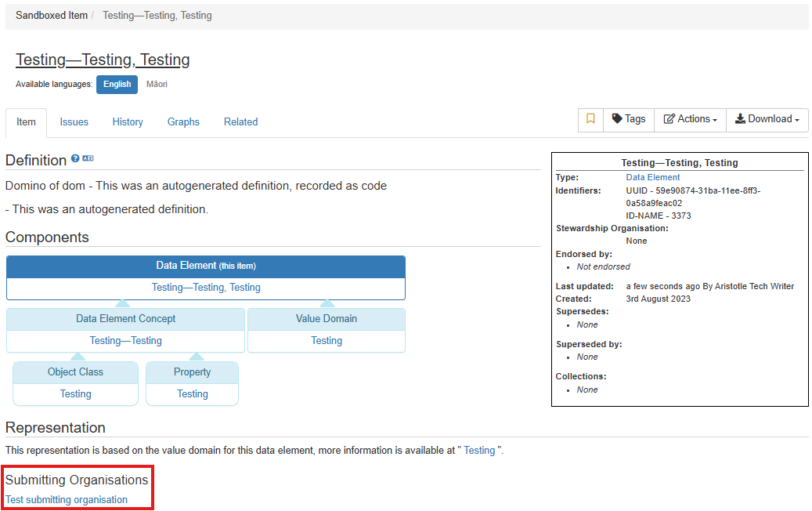Click the Sandboxed Item breadcrumb
This screenshot has height=511, width=812.
pyautogui.click(x=52, y=16)
